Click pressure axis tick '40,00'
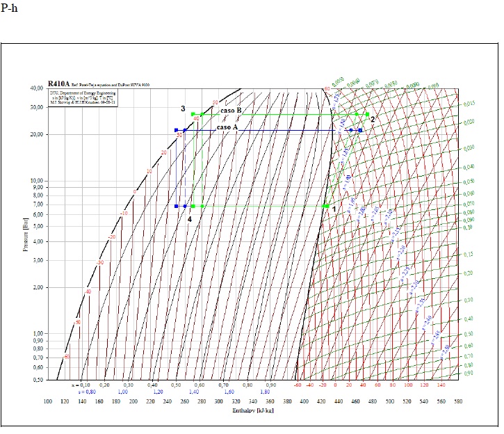 [x=37, y=88]
